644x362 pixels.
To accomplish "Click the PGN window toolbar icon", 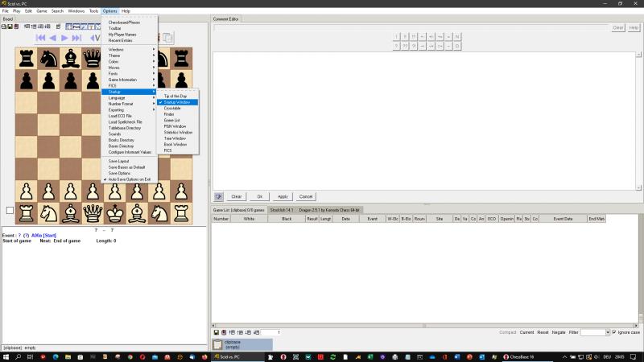I will pos(76,27).
